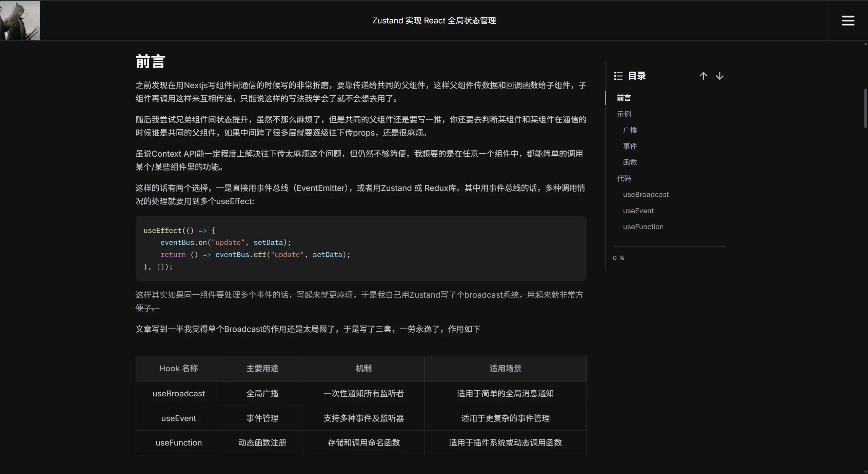
Task: Open the hamburger menu icon
Action: click(848, 20)
